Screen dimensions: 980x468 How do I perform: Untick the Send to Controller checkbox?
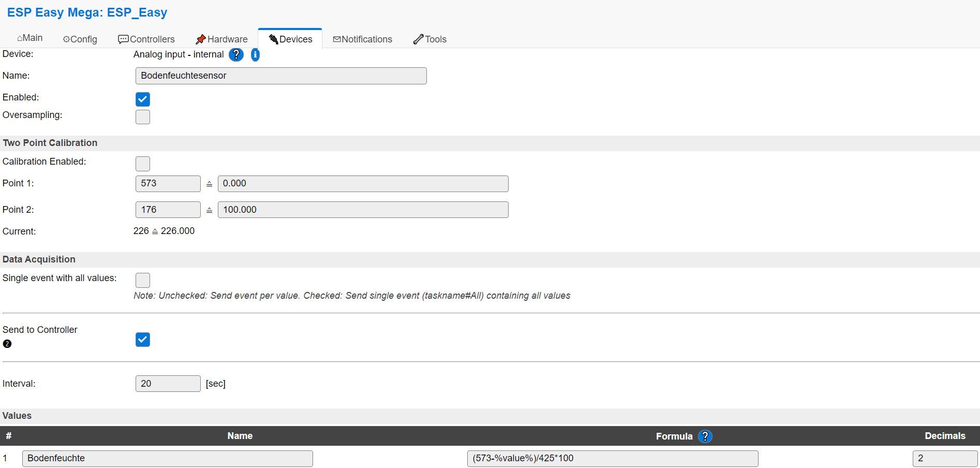tap(143, 340)
